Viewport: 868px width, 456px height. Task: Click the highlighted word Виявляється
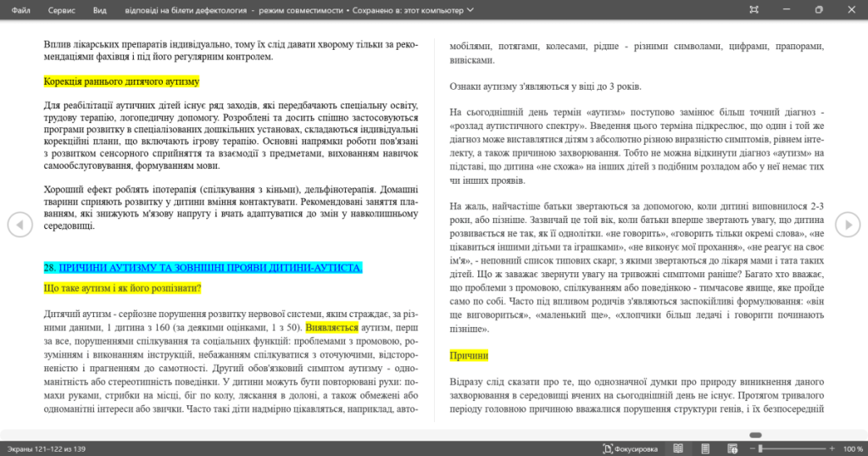[x=331, y=328]
